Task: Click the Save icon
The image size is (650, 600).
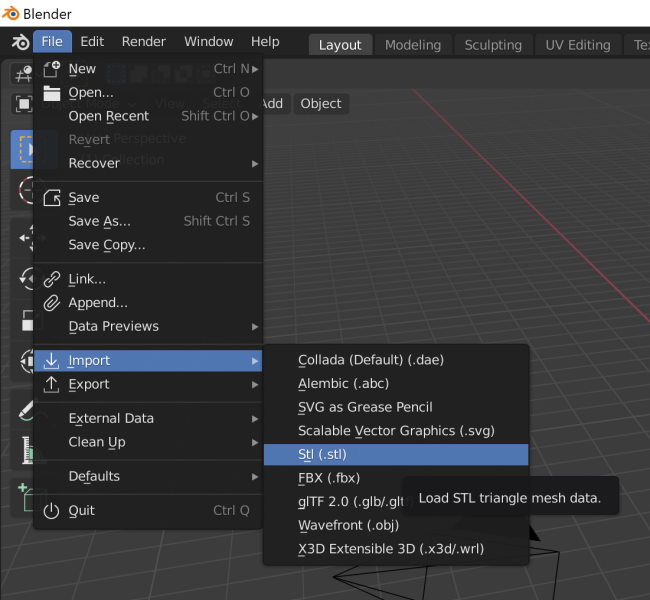Action: coord(52,198)
